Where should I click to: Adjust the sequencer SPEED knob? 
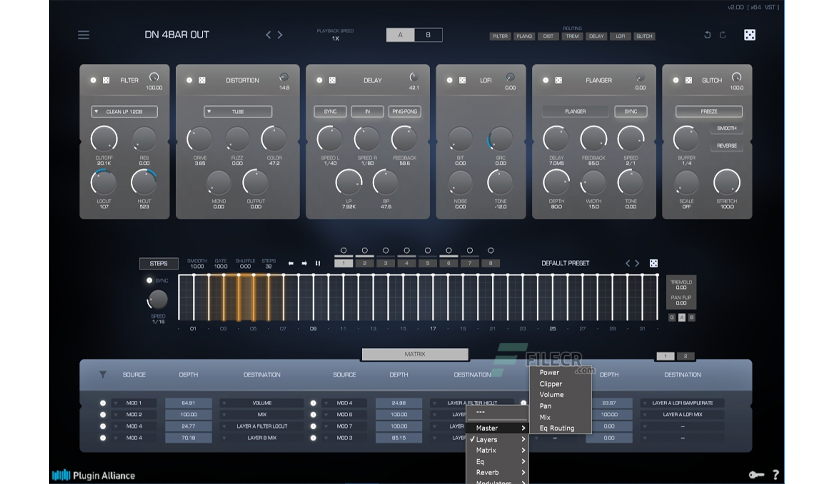(x=158, y=300)
